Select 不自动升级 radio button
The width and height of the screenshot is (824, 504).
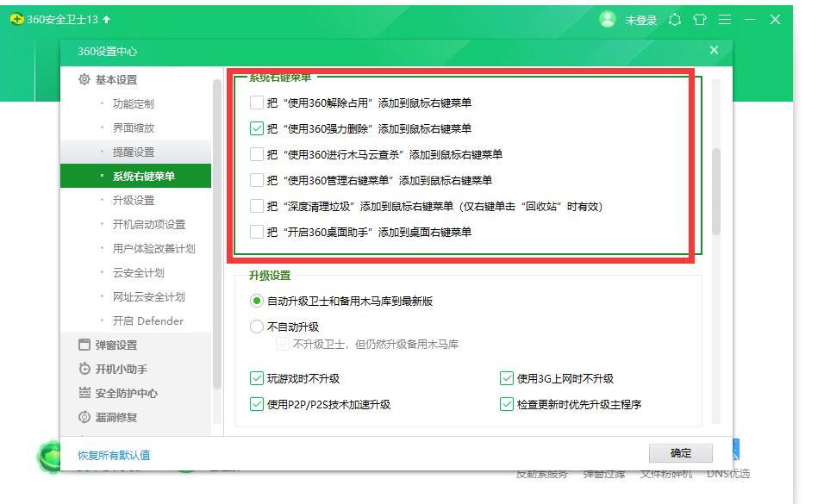pyautogui.click(x=257, y=327)
